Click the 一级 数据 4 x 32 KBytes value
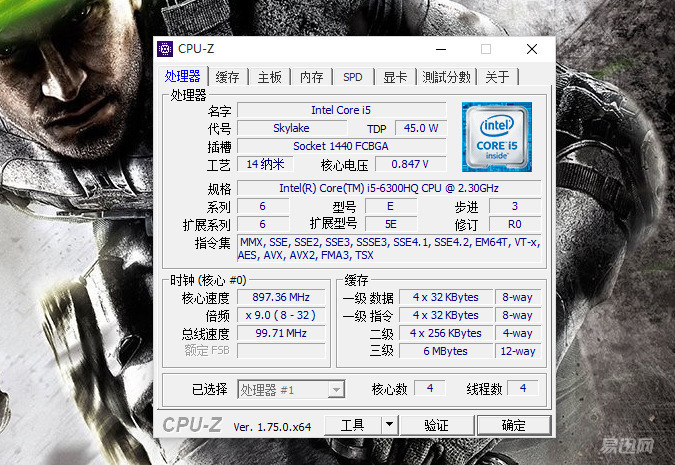Screen dimensions: 675x465 446,298
